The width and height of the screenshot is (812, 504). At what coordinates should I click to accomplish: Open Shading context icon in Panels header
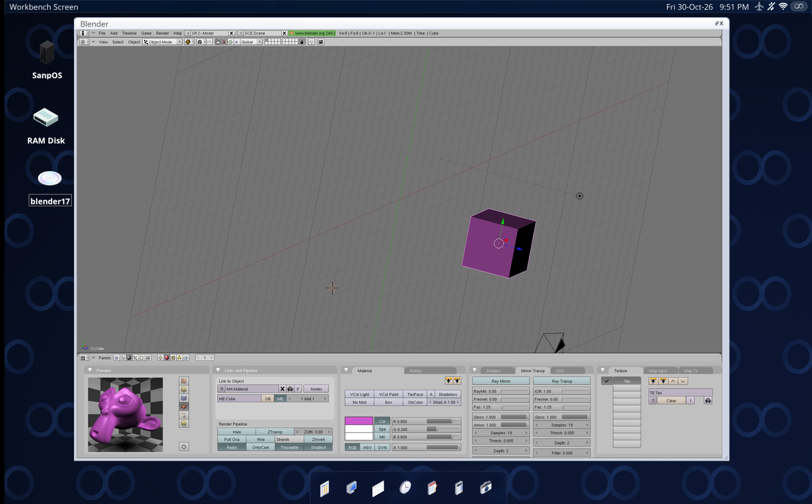click(x=129, y=358)
